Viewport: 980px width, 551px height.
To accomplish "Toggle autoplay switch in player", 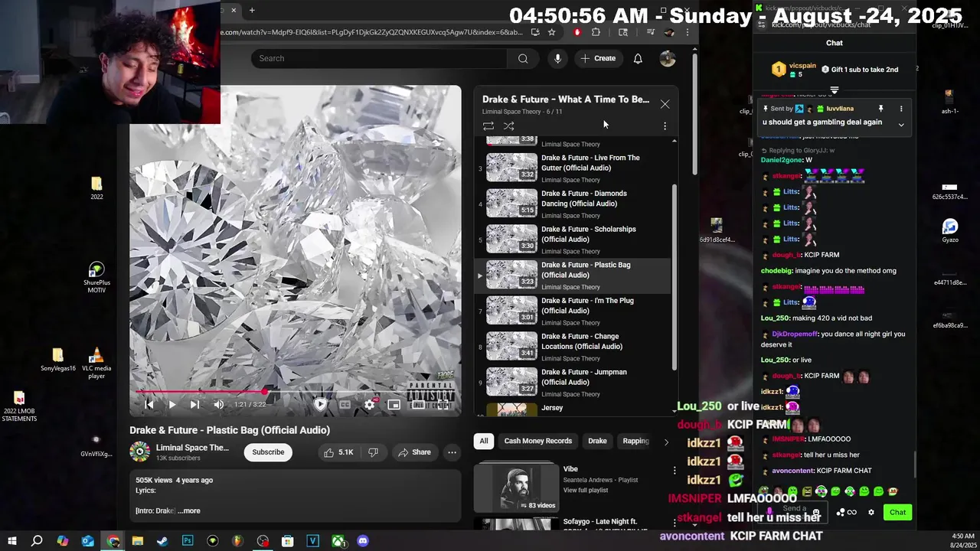I will pos(321,404).
